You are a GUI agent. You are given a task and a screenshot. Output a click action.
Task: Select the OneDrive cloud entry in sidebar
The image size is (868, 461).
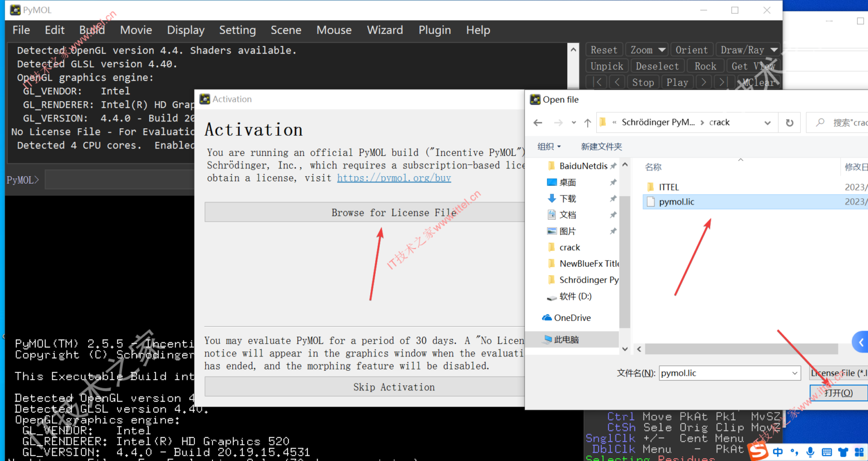point(572,318)
